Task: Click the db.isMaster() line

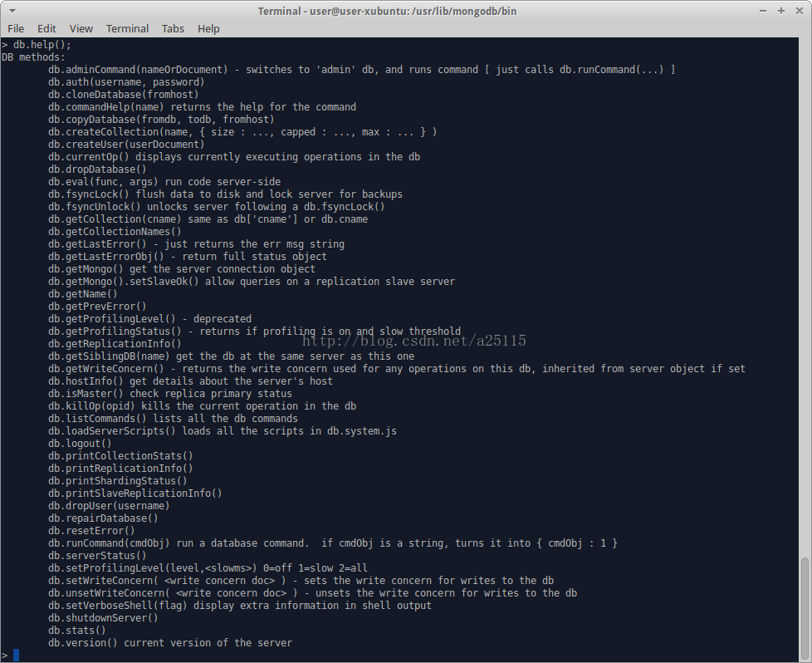Action: click(x=170, y=394)
